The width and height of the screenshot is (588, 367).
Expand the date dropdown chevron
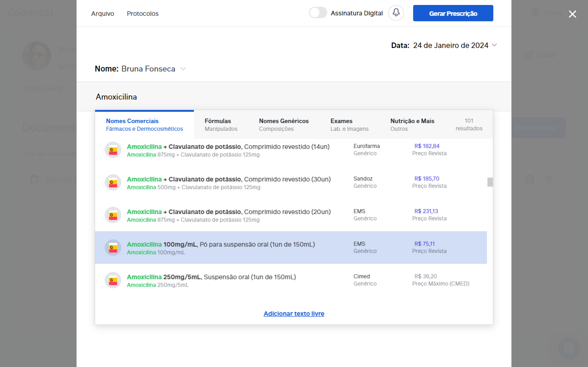pyautogui.click(x=494, y=45)
